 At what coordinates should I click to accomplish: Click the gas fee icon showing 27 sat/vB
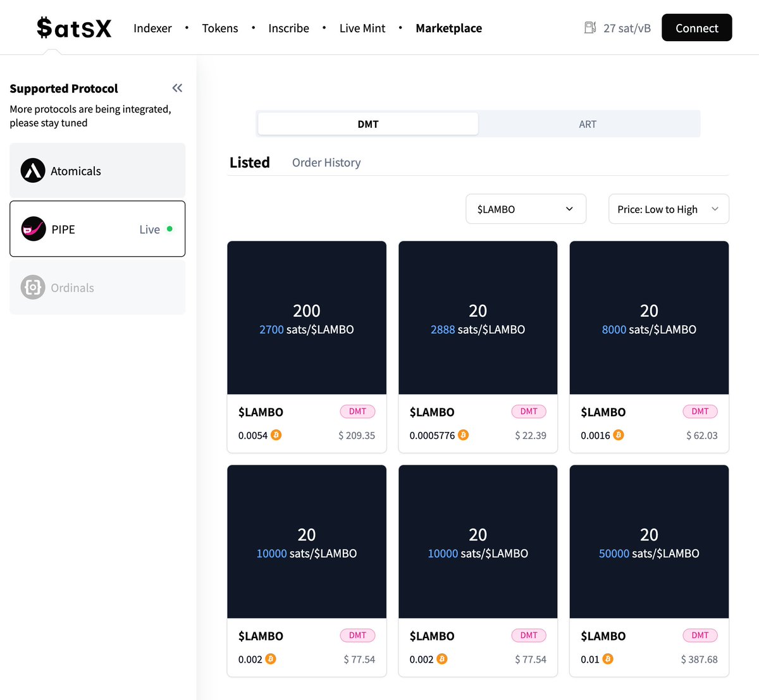click(x=589, y=27)
